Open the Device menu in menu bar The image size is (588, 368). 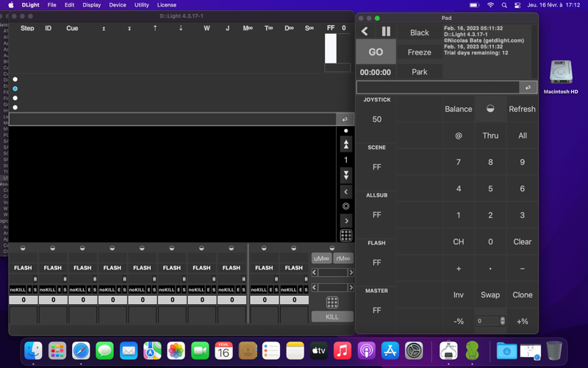click(x=118, y=5)
